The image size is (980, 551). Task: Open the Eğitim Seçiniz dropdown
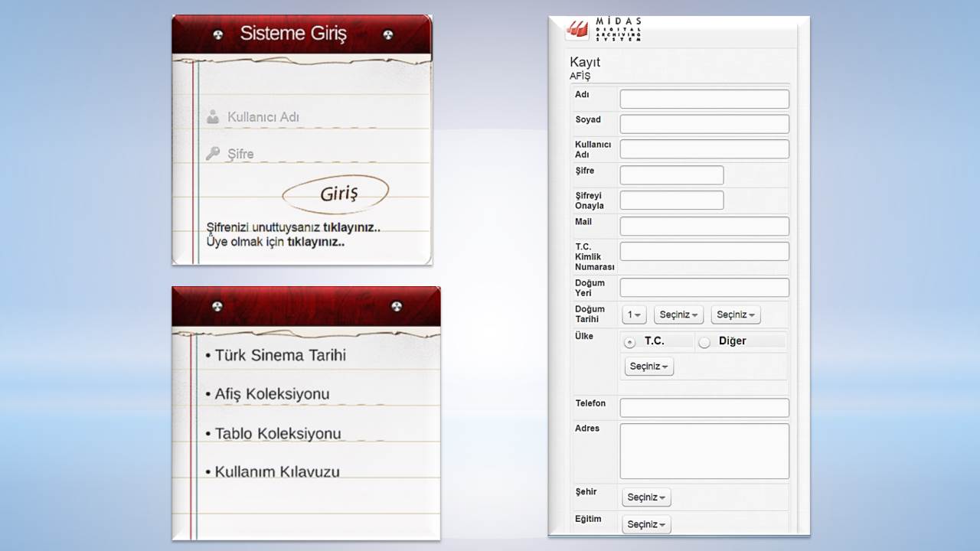[646, 524]
